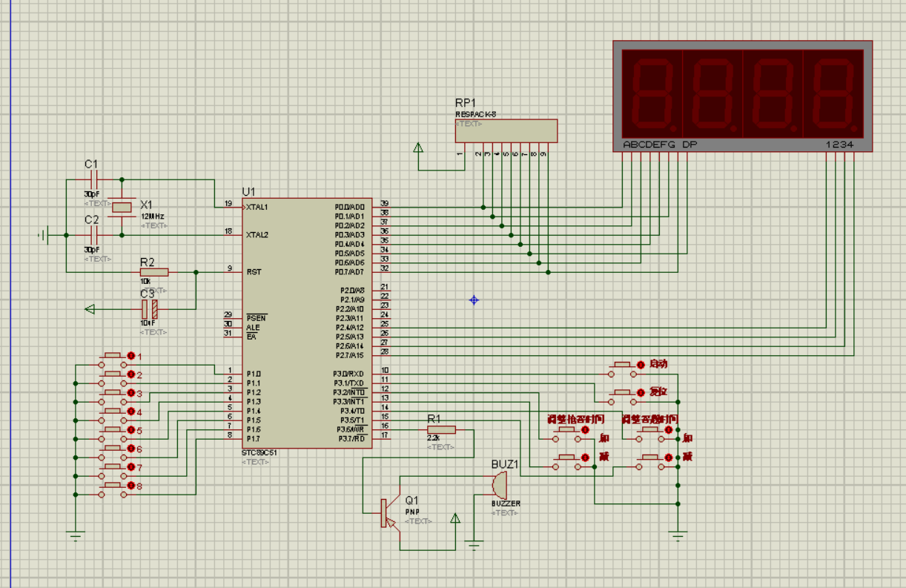
Task: Select the RP1 RESPACK-8 resistor pack
Action: click(506, 131)
